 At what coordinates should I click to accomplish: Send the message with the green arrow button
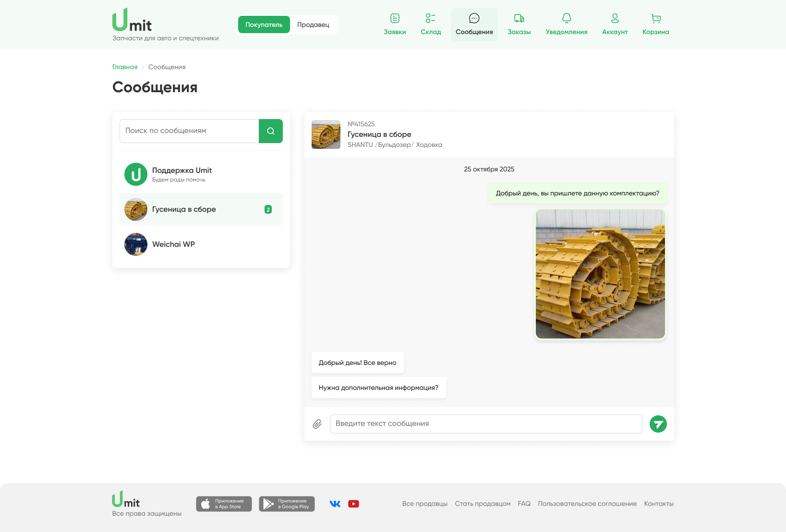658,424
